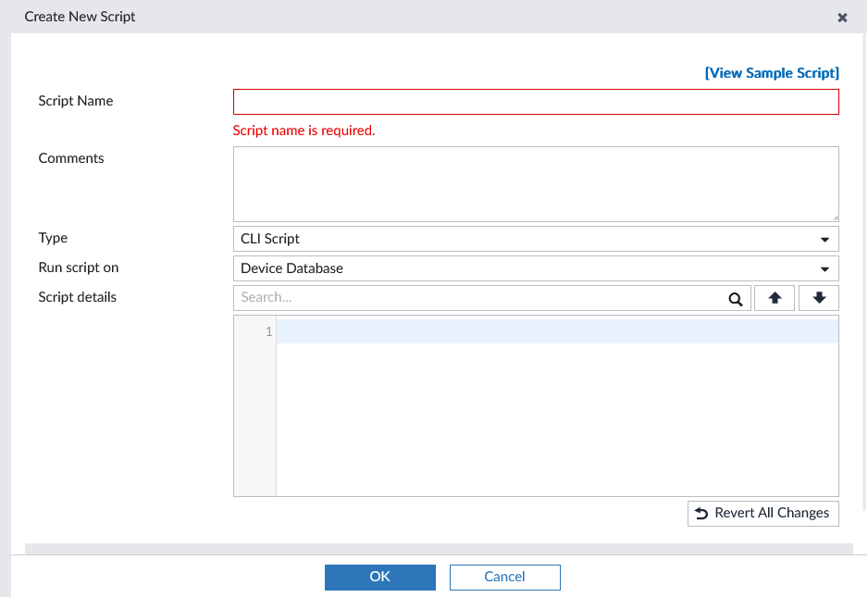Place cursor on editor line 1

(x=557, y=331)
